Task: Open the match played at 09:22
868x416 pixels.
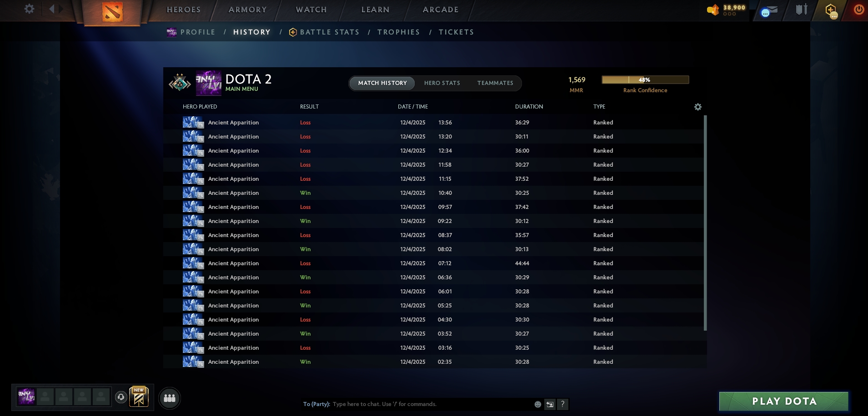Action: coord(433,221)
